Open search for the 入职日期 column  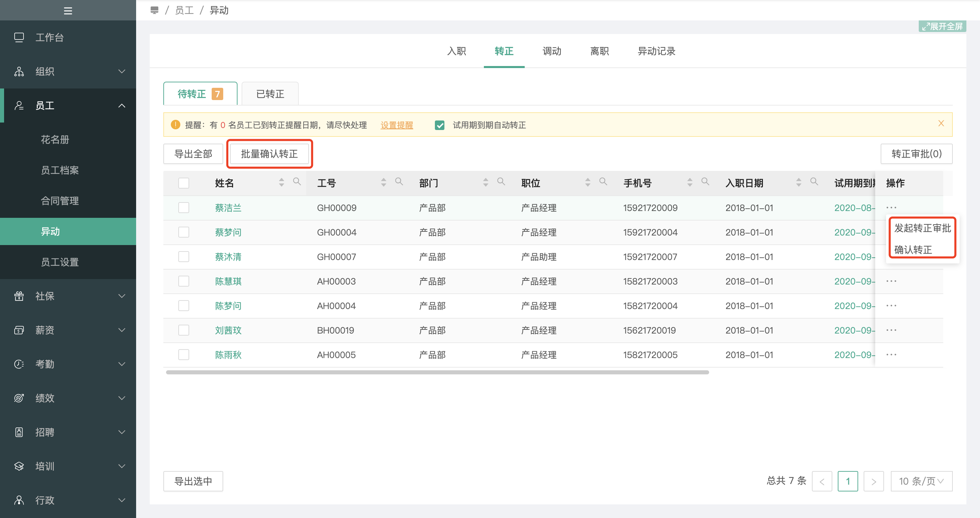814,182
